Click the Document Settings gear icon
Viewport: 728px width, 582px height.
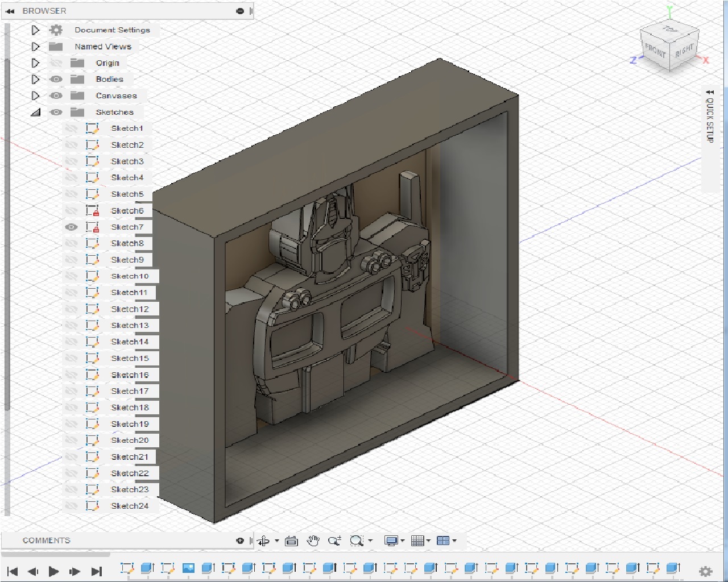tap(56, 30)
